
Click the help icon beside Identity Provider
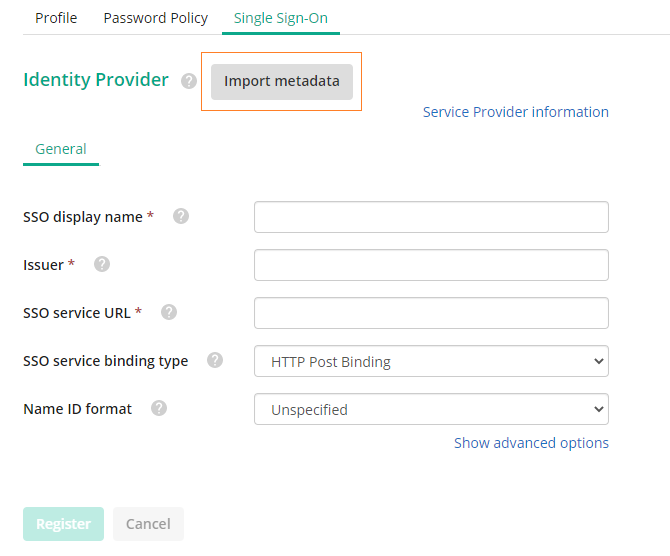click(x=188, y=80)
